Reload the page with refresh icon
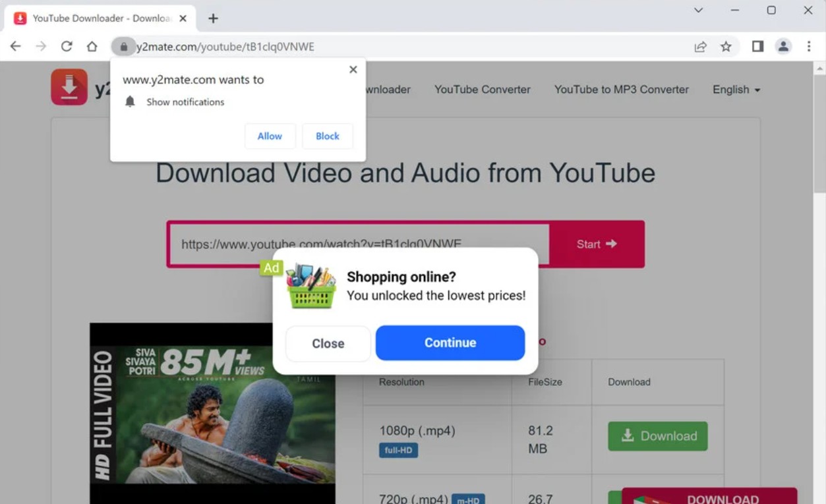The image size is (826, 504). point(67,46)
